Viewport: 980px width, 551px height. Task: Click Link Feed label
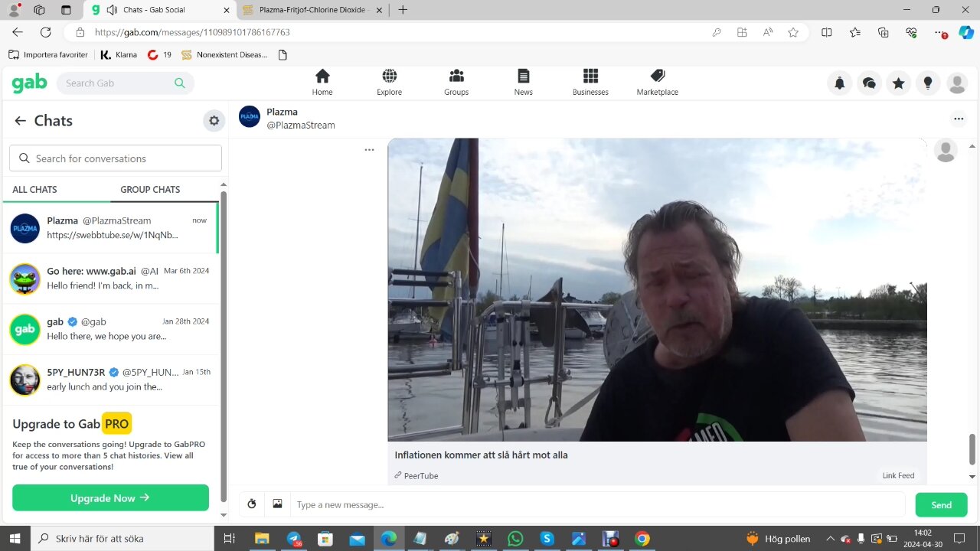(x=898, y=475)
